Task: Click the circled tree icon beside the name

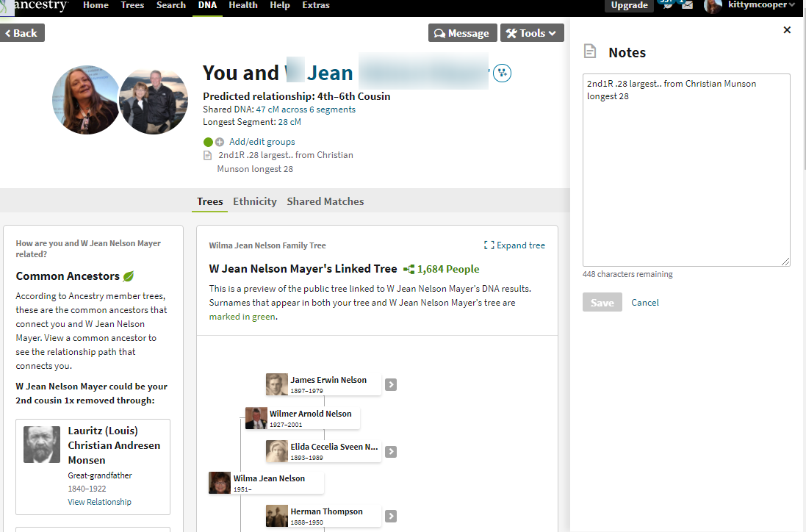Action: click(503, 73)
